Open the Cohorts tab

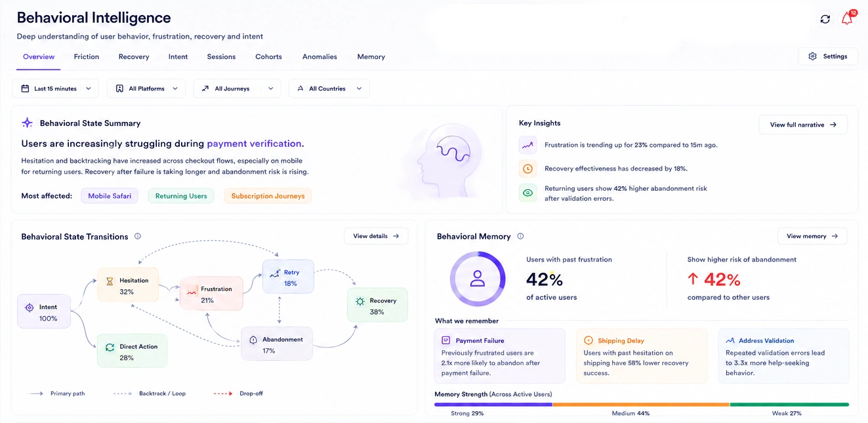(268, 57)
